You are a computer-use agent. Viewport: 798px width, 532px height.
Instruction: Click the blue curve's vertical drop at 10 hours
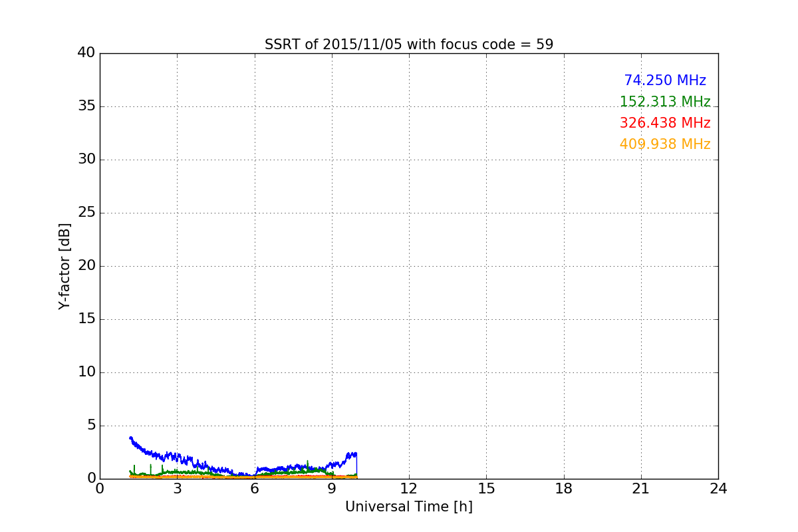tap(357, 465)
